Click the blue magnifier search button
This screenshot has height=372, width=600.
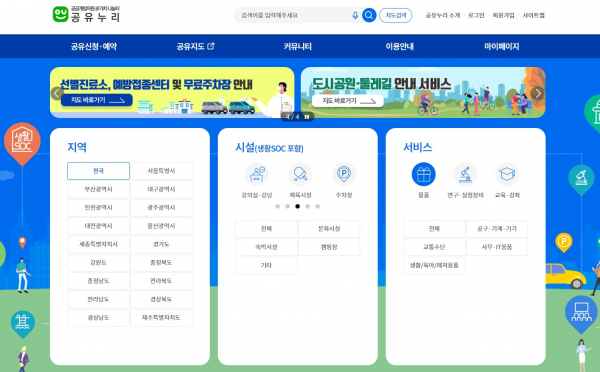pos(369,15)
